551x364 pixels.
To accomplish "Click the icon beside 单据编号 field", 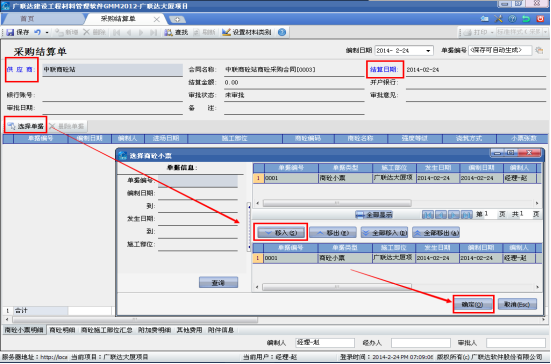I will 539,51.
